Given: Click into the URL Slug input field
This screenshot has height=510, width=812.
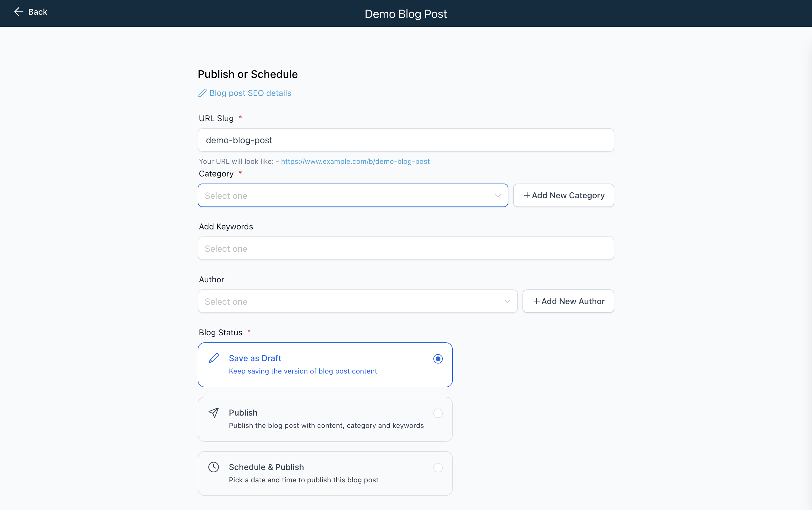Looking at the screenshot, I should point(406,140).
